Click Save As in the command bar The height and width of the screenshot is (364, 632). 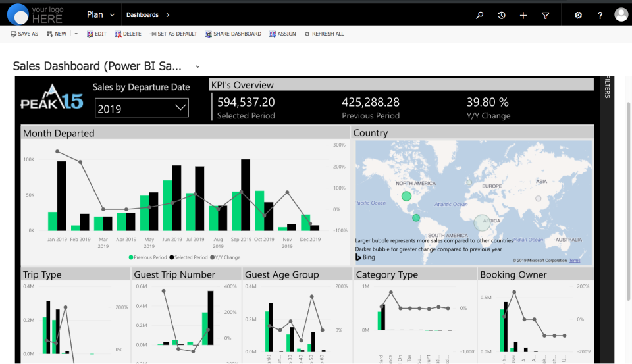[24, 34]
